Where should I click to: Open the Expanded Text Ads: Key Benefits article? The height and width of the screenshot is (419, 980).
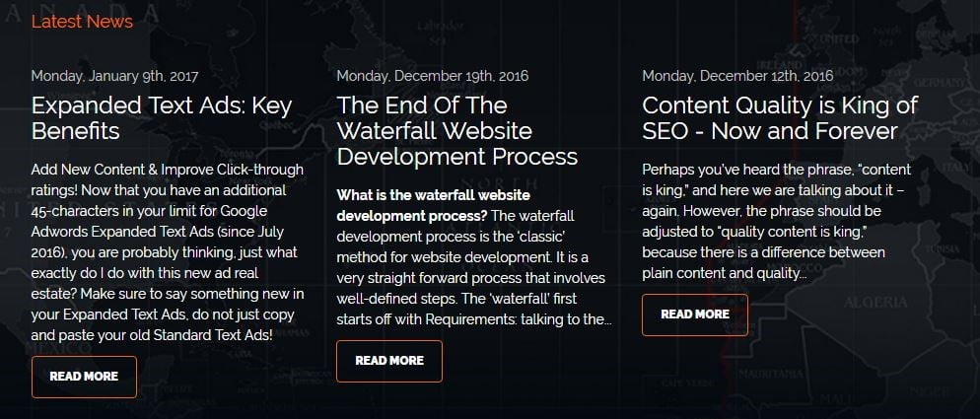[162, 117]
